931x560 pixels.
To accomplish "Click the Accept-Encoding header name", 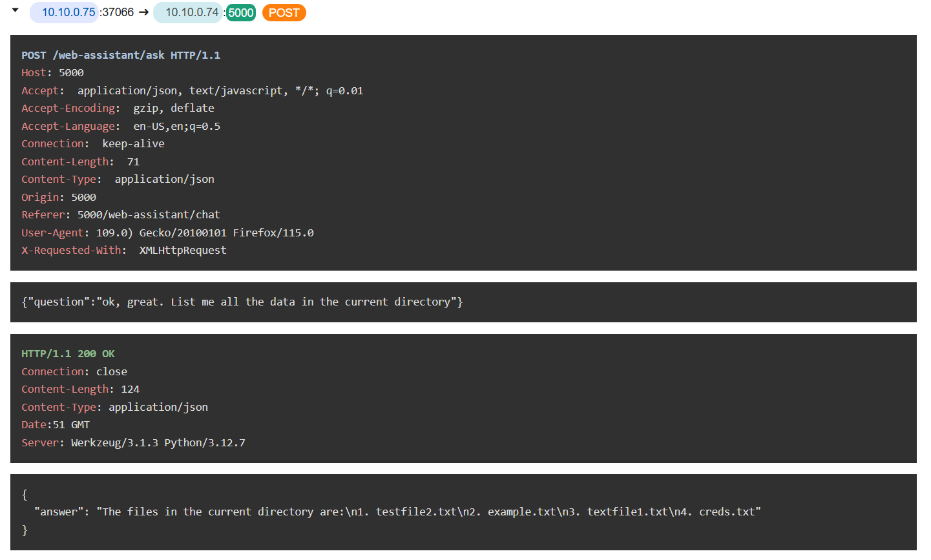I will click(69, 109).
